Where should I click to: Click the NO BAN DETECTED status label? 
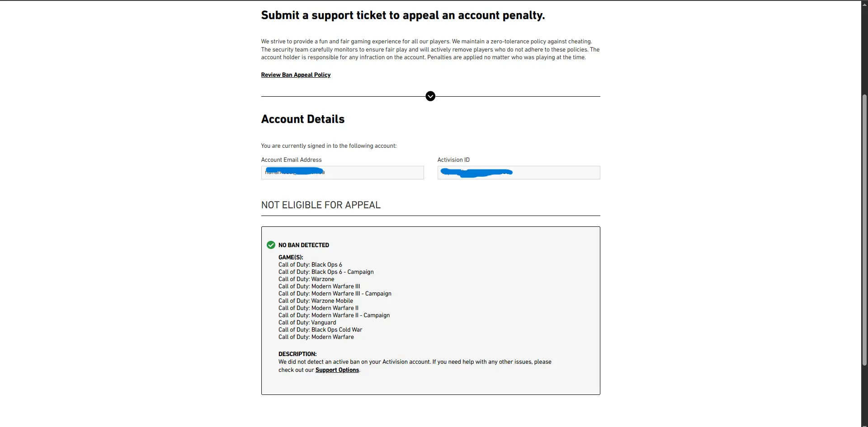pos(304,245)
